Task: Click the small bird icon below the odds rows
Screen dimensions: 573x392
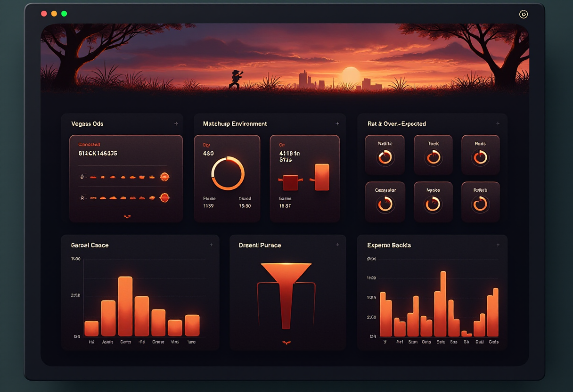Action: click(127, 216)
